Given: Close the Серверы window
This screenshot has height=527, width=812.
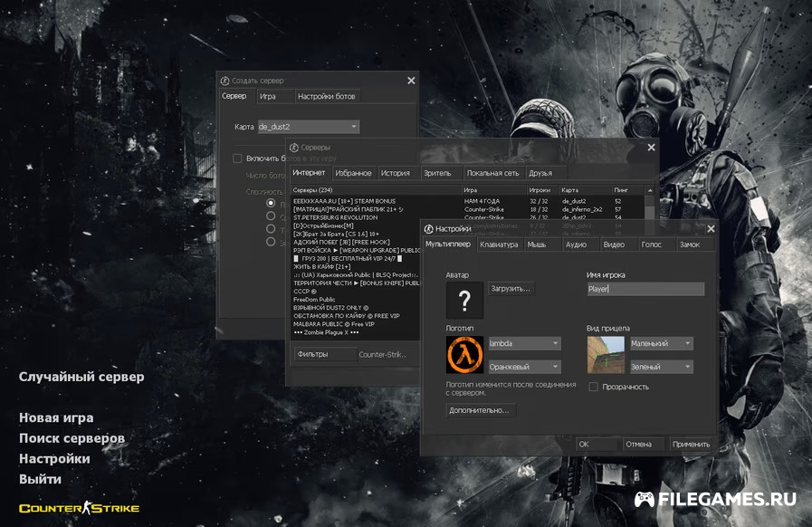Looking at the screenshot, I should coord(651,148).
